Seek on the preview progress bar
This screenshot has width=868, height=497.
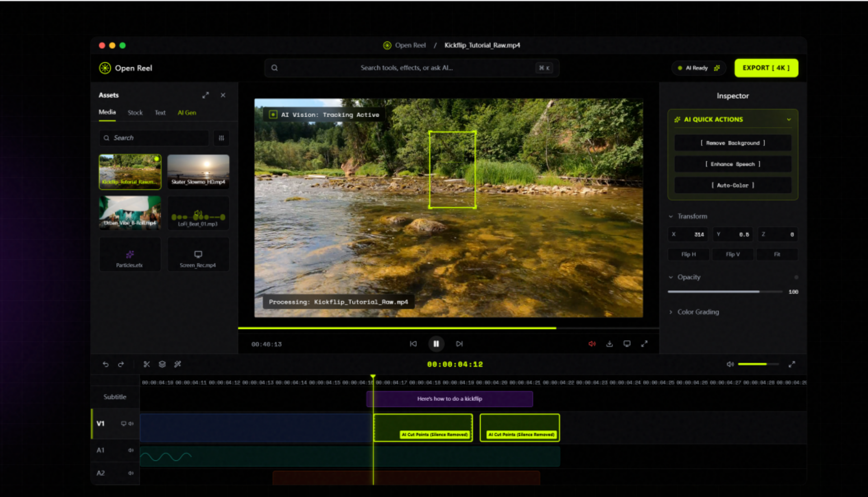[448, 328]
